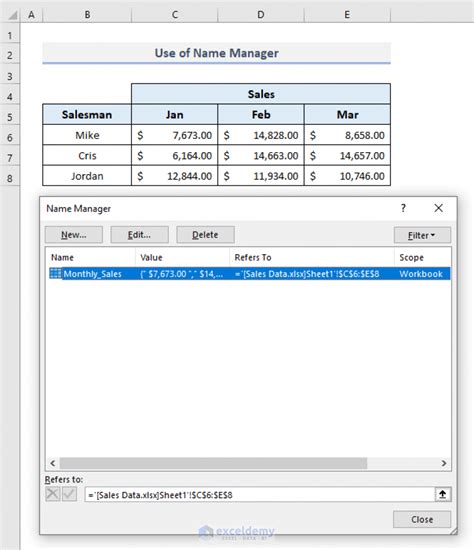Click the Jordan cell

click(87, 176)
